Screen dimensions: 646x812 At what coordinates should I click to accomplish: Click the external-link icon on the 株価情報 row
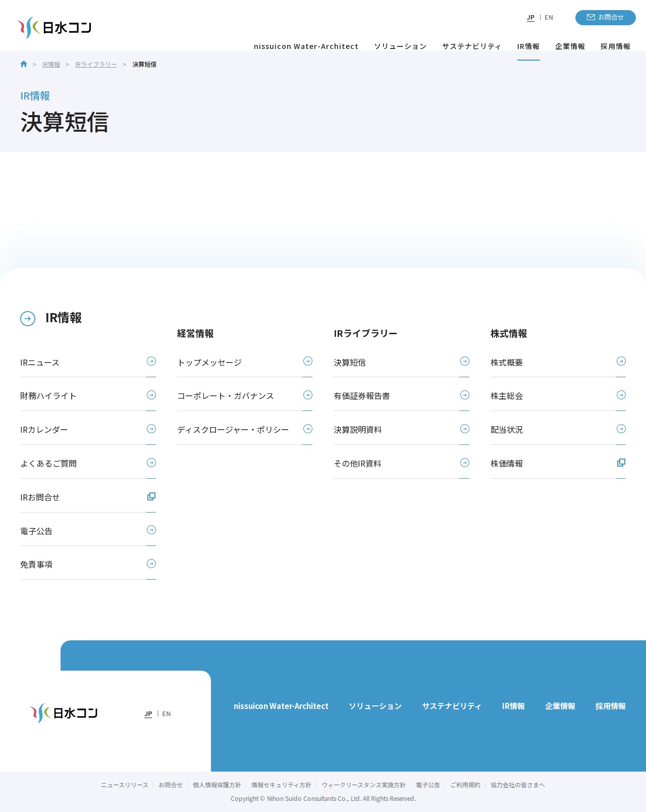(621, 463)
